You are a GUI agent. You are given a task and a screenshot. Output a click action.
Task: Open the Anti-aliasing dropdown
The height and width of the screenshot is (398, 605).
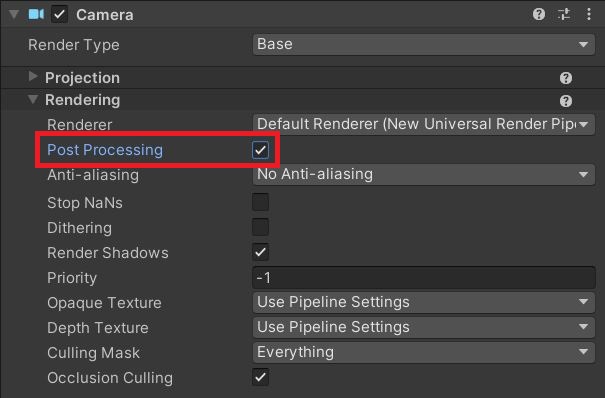tap(424, 174)
